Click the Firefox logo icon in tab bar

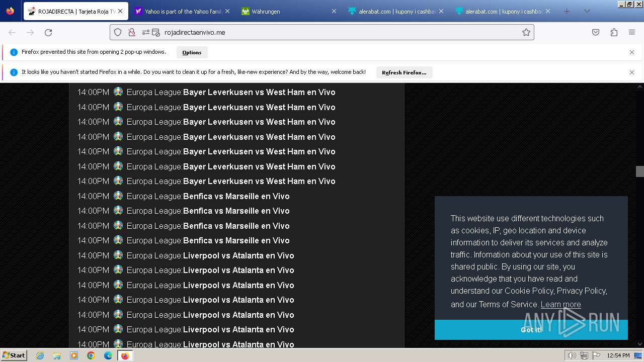pyautogui.click(x=10, y=11)
